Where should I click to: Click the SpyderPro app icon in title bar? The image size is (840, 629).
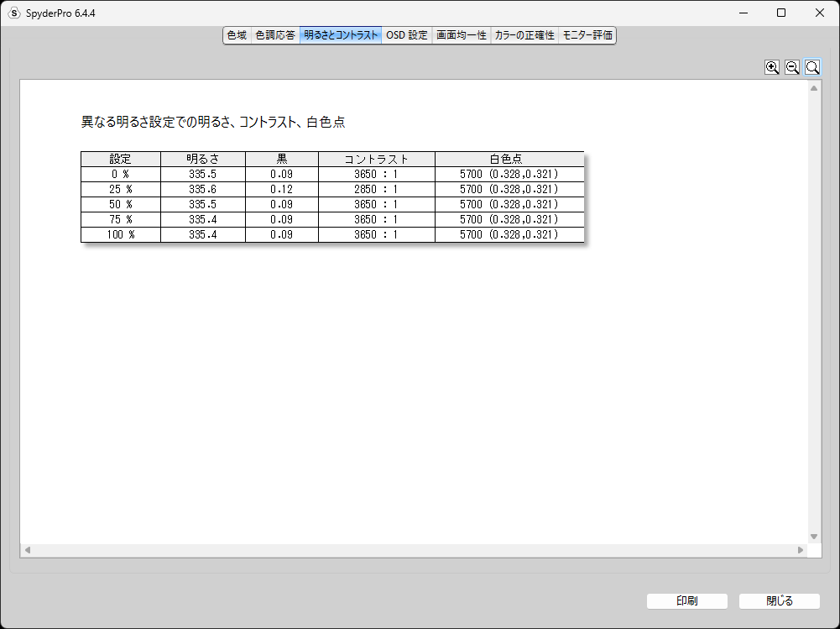14,13
